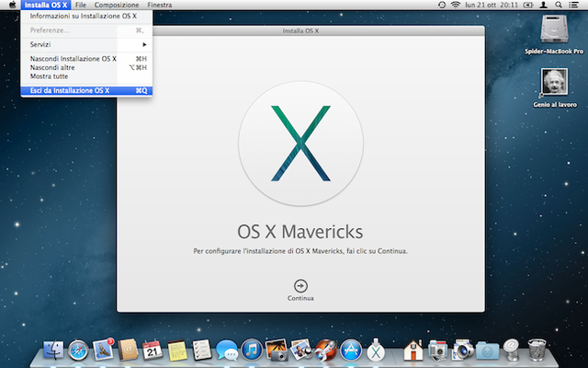The width and height of the screenshot is (588, 368).
Task: Open Genio al lavoro desktop alias
Action: pyautogui.click(x=555, y=88)
